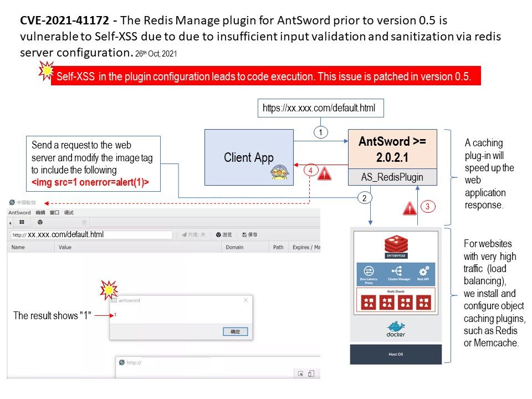This screenshot has height=399, width=532.
Task: Toggle the 代理 (proxy) button
Action: 193,234
